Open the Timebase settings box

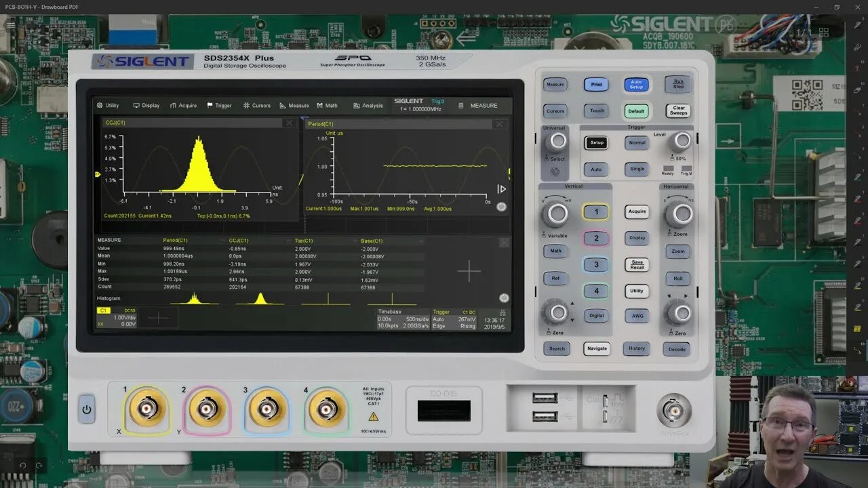pos(403,319)
